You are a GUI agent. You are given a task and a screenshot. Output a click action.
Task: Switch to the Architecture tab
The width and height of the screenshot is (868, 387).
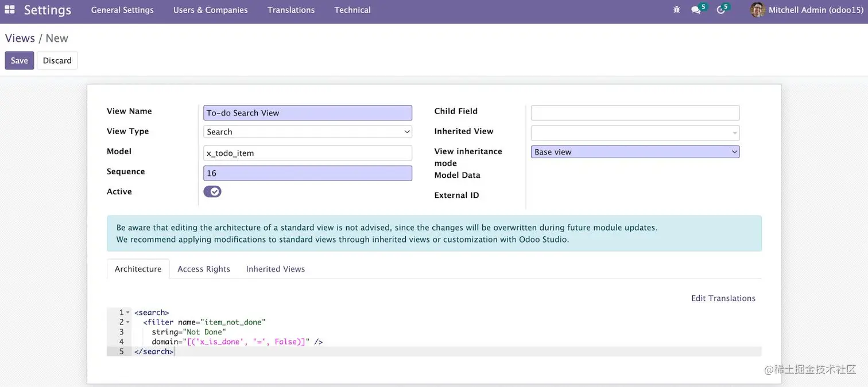138,269
